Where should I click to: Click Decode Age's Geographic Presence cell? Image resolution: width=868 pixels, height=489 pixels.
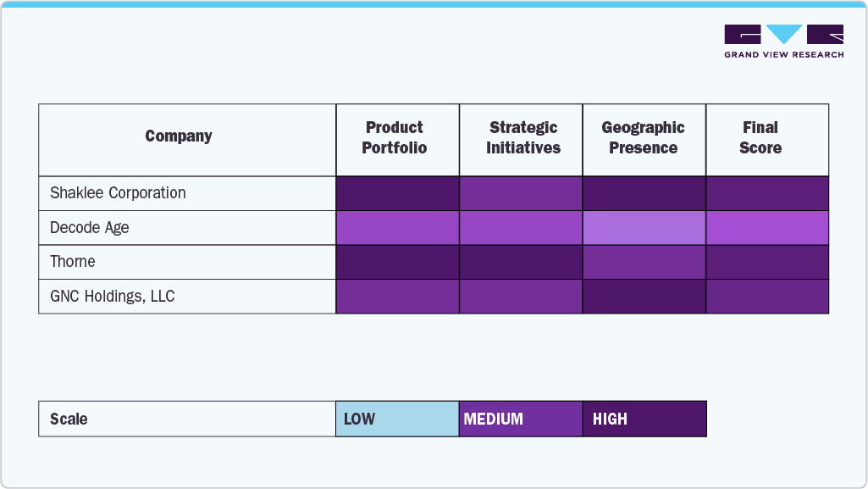[x=644, y=228]
